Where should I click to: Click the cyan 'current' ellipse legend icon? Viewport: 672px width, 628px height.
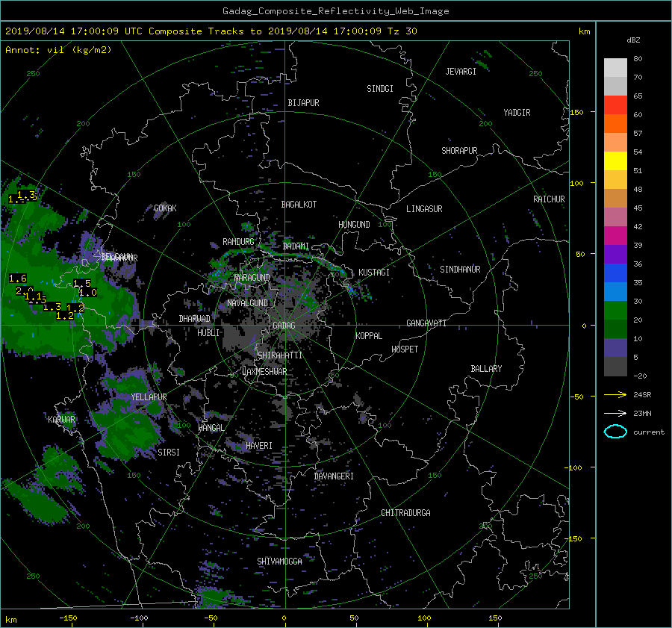coord(615,432)
